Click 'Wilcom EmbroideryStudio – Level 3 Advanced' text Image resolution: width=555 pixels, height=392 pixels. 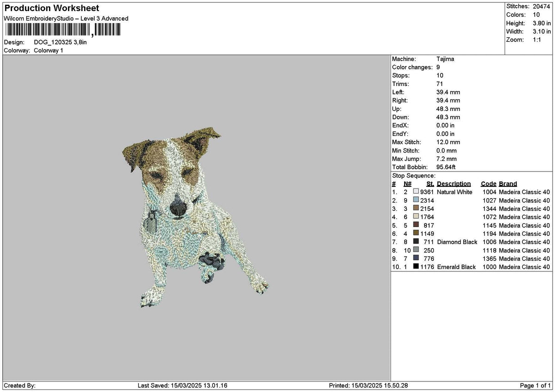pyautogui.click(x=66, y=18)
